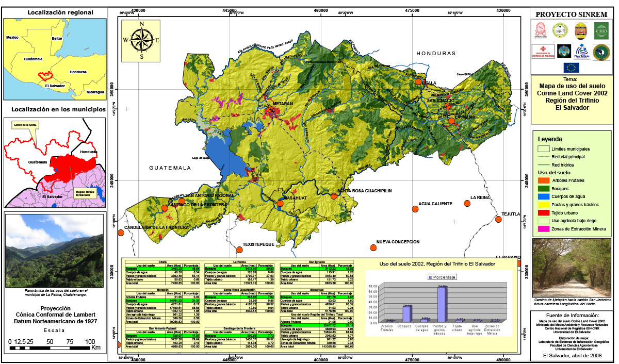Open the La Palma panoramic photo
This screenshot has height=364, width=619.
tap(54, 251)
